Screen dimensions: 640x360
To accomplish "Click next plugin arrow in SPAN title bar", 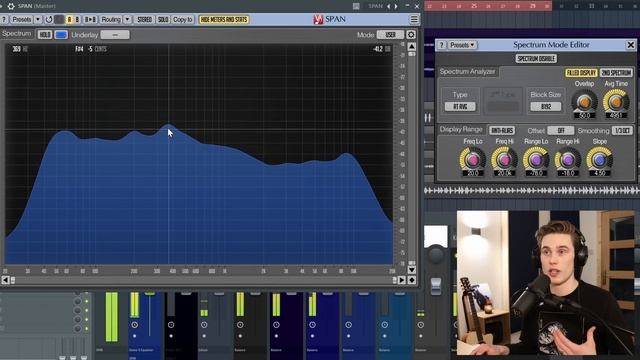I will tap(396, 6).
